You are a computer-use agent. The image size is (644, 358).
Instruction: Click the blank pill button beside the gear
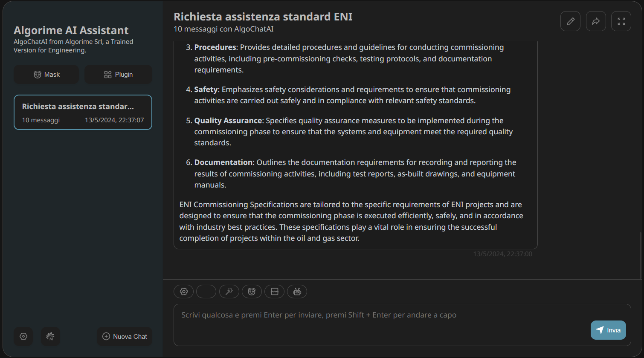point(206,292)
